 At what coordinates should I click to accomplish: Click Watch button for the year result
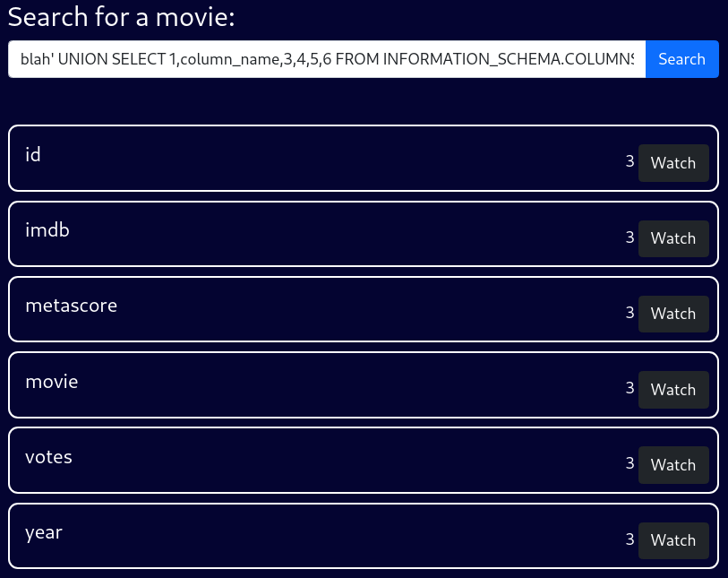673,540
